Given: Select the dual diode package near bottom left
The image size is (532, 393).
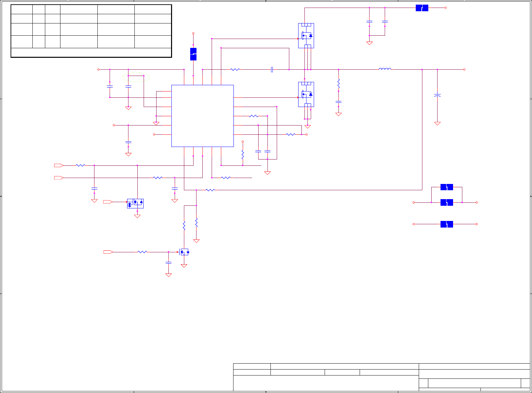Looking at the screenshot, I should 135,203.
